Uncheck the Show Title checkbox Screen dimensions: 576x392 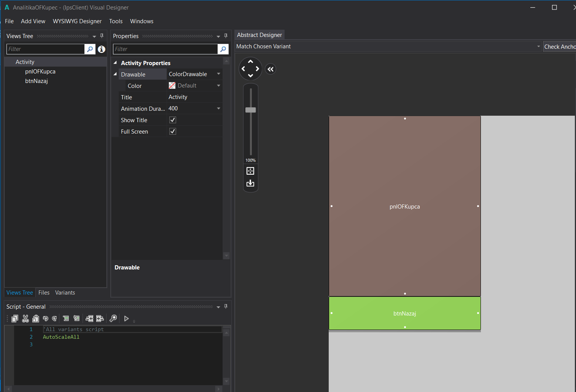click(173, 120)
